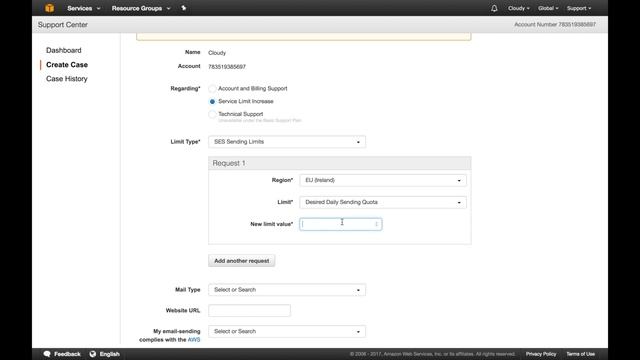Select Create Case in sidebar
640x360 pixels.
click(x=67, y=64)
